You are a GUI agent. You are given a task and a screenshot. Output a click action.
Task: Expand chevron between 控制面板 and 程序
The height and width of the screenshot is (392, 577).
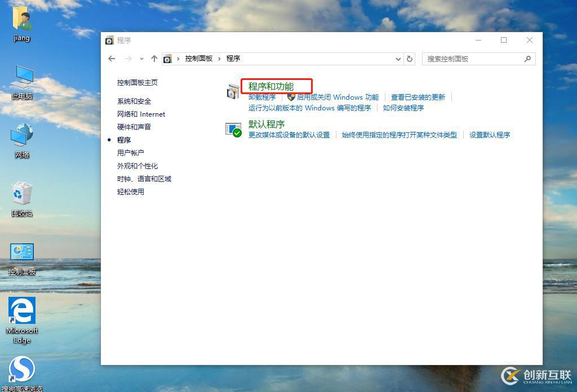pyautogui.click(x=219, y=59)
